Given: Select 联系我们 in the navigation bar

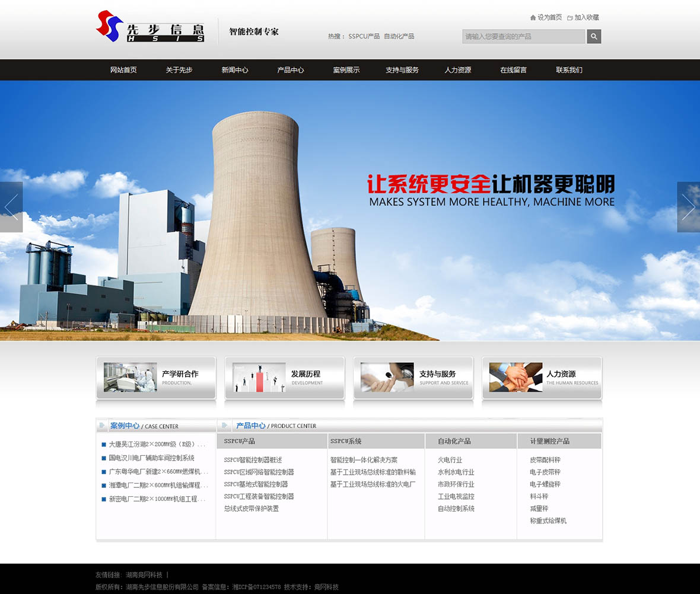Looking at the screenshot, I should tap(568, 69).
